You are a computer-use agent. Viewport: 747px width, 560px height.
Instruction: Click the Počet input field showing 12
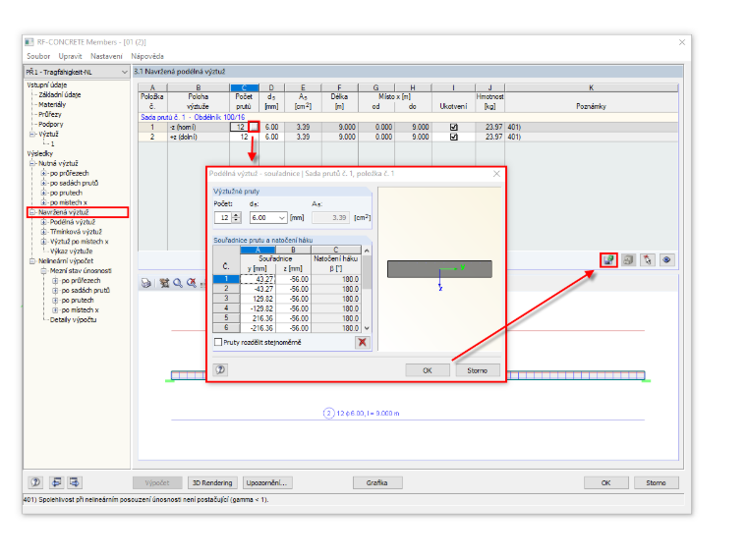(223, 218)
